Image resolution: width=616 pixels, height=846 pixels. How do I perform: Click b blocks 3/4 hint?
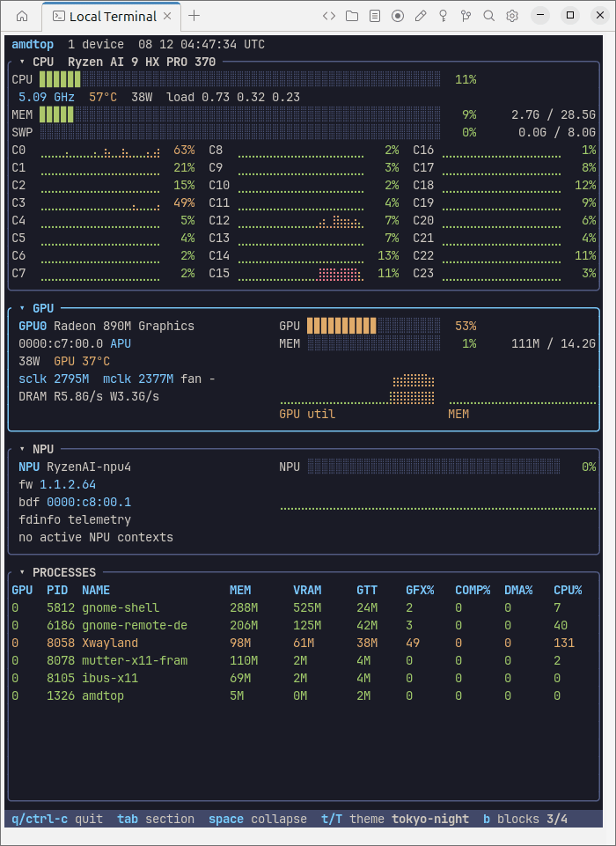(x=525, y=819)
